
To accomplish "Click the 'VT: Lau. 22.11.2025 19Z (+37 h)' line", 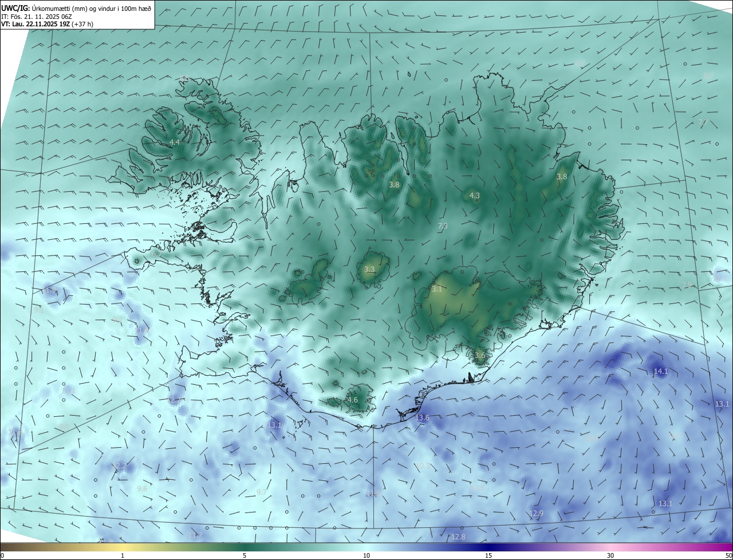I will coord(47,24).
